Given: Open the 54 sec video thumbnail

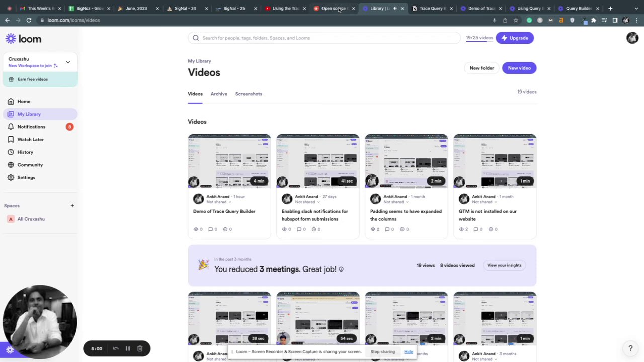Looking at the screenshot, I should pos(318,319).
